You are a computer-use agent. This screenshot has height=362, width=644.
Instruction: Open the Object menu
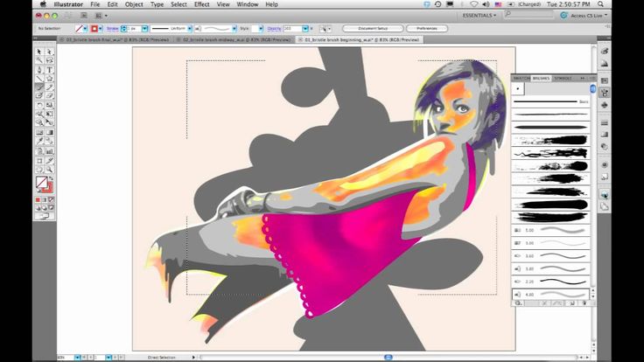click(x=134, y=4)
